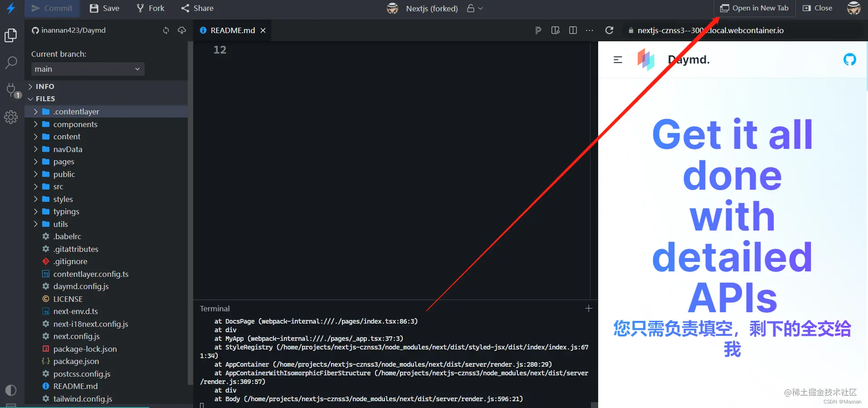
Task: Click the project owner avatar near title
Action: [x=393, y=8]
